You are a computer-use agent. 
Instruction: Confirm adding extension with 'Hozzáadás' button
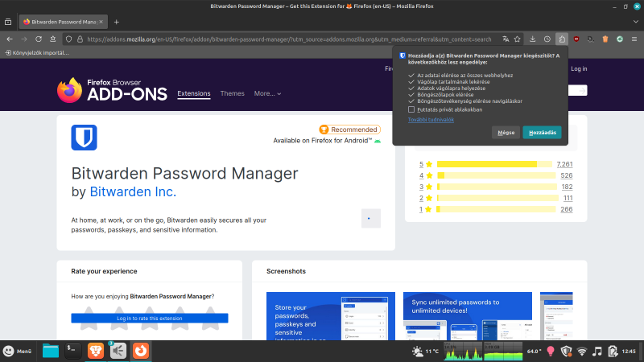(542, 133)
